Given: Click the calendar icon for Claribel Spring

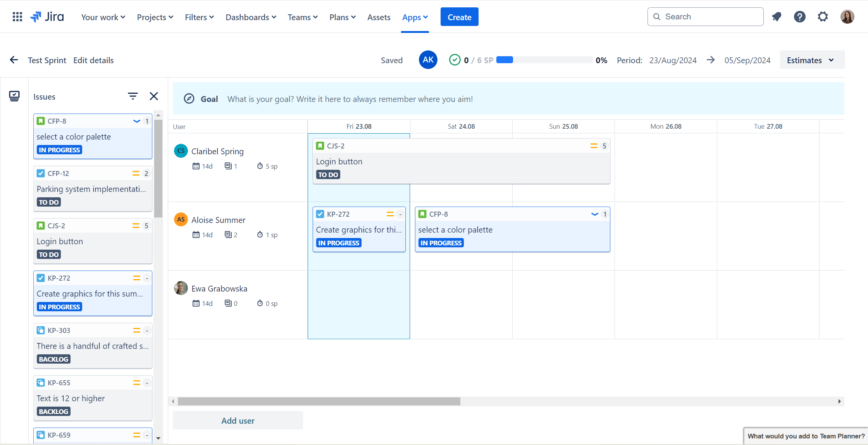Looking at the screenshot, I should 196,166.
